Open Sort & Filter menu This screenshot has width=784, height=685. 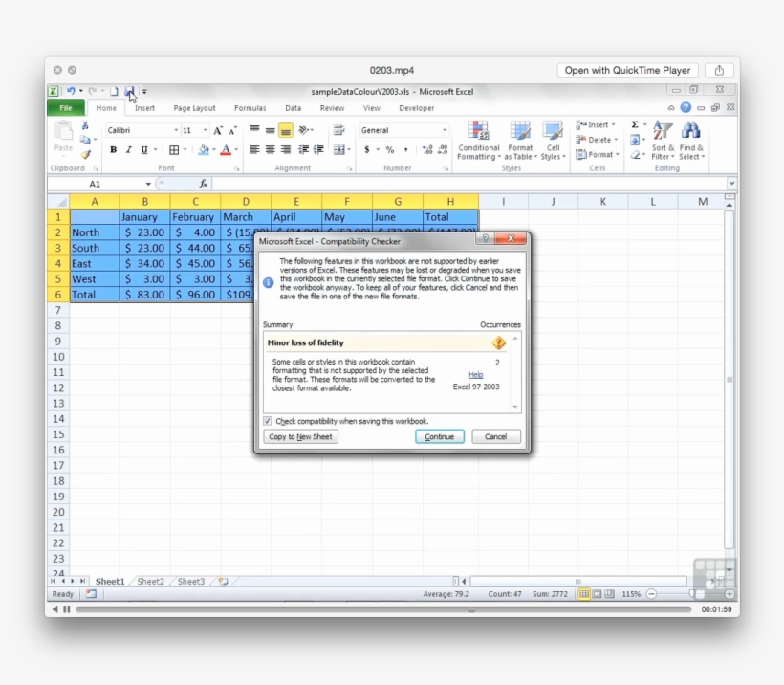[x=663, y=141]
